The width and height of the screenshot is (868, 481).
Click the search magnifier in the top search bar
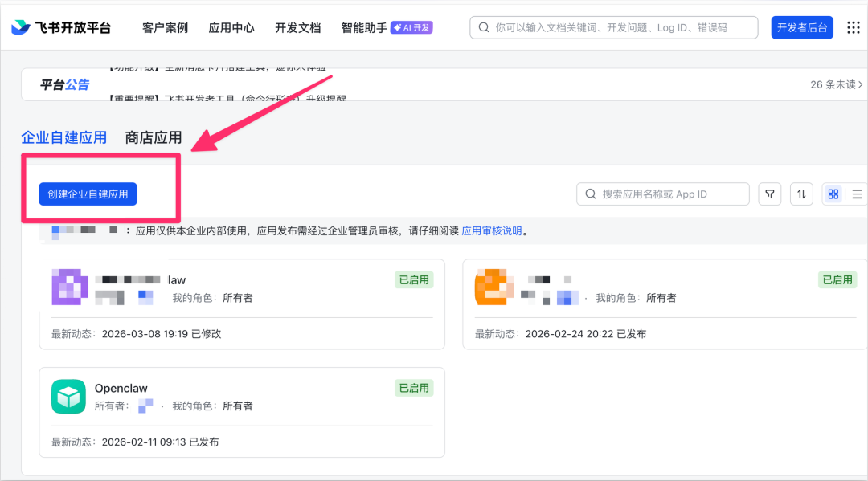(x=485, y=26)
